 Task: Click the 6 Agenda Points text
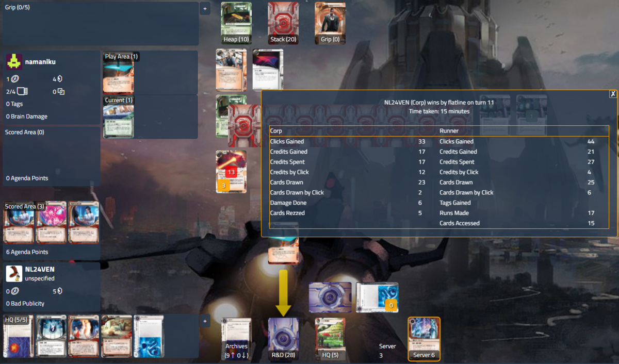tap(27, 252)
